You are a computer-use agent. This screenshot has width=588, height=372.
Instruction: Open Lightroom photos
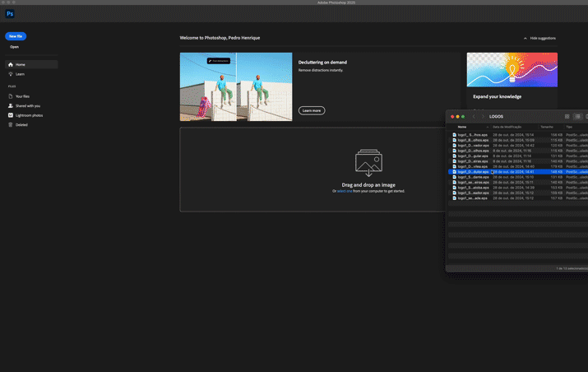coord(29,115)
